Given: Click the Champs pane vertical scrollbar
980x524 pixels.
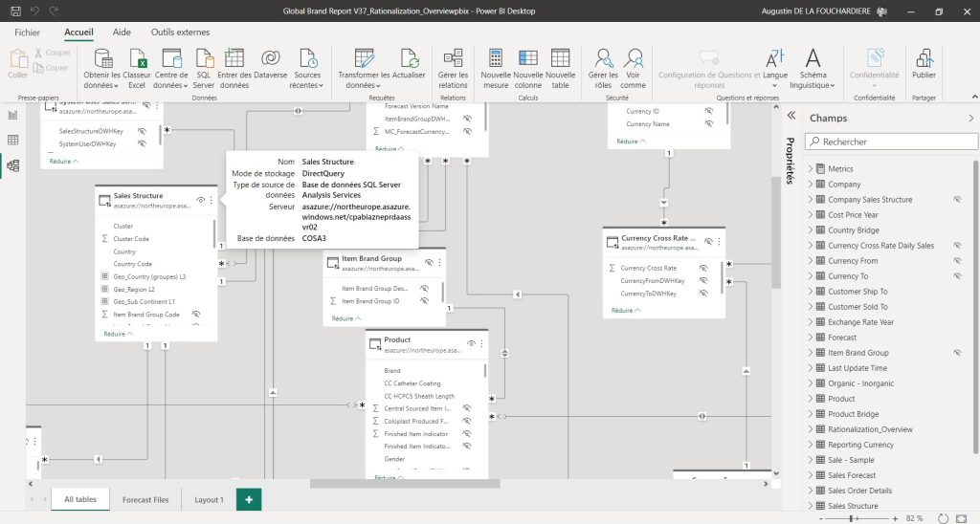Looking at the screenshot, I should (975, 306).
